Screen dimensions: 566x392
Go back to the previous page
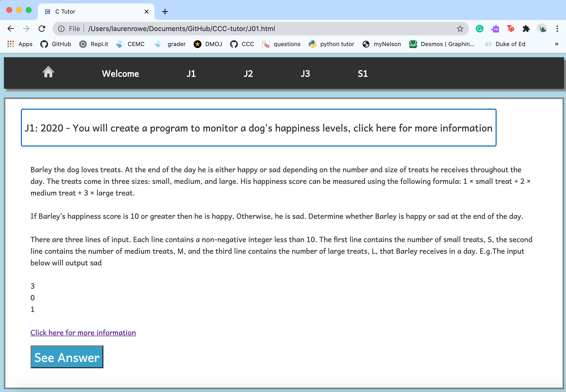11,29
